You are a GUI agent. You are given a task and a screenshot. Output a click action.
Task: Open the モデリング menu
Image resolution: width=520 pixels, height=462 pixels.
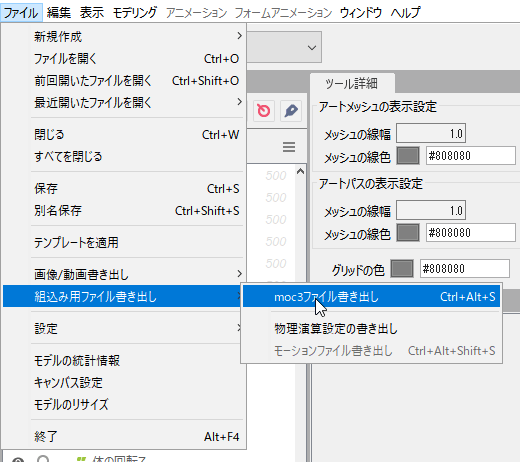point(135,13)
